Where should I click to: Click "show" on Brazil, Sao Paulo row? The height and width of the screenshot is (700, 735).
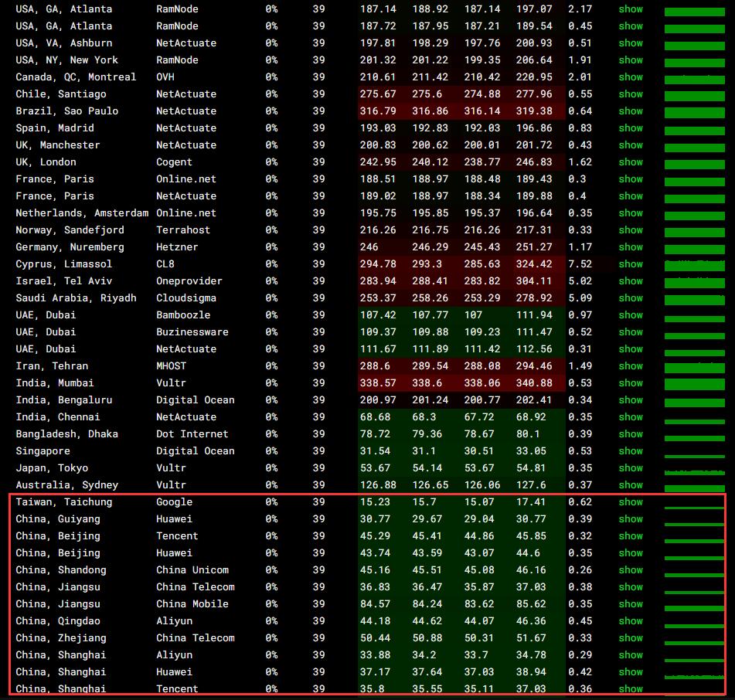click(631, 111)
